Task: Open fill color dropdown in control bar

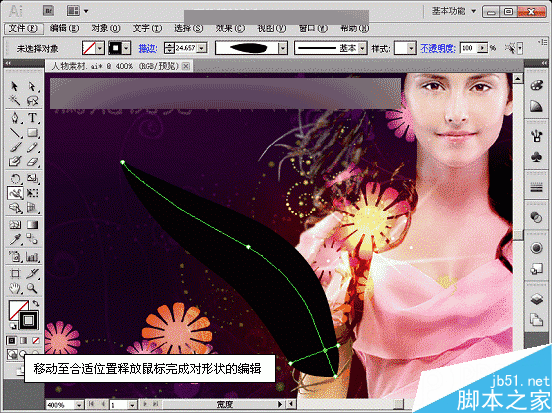Action: [x=100, y=48]
